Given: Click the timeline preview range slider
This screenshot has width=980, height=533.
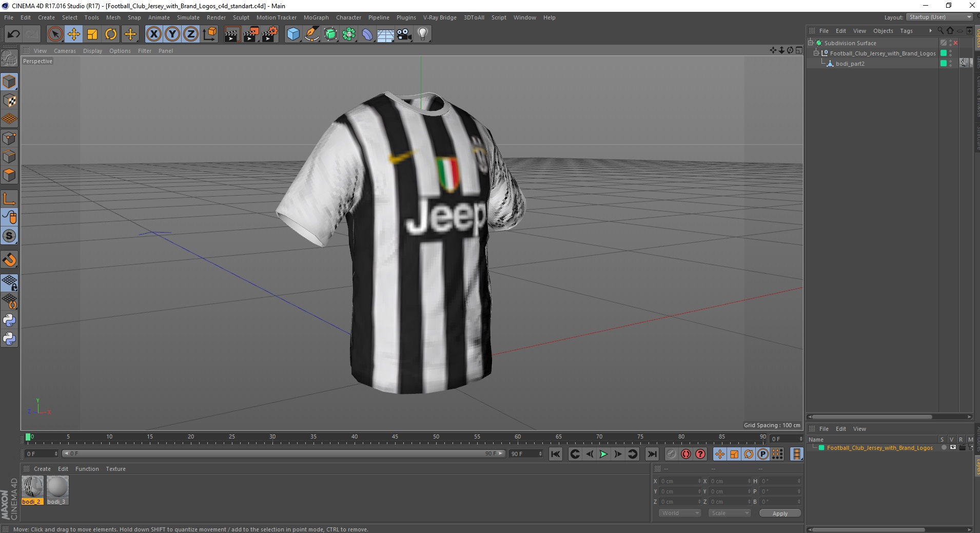Looking at the screenshot, I should pos(284,454).
